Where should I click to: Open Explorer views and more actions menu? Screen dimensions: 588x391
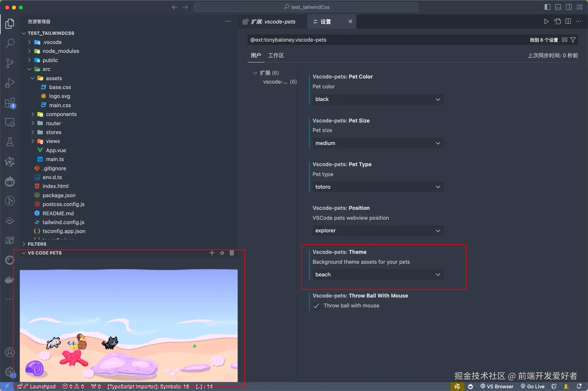pyautogui.click(x=228, y=21)
